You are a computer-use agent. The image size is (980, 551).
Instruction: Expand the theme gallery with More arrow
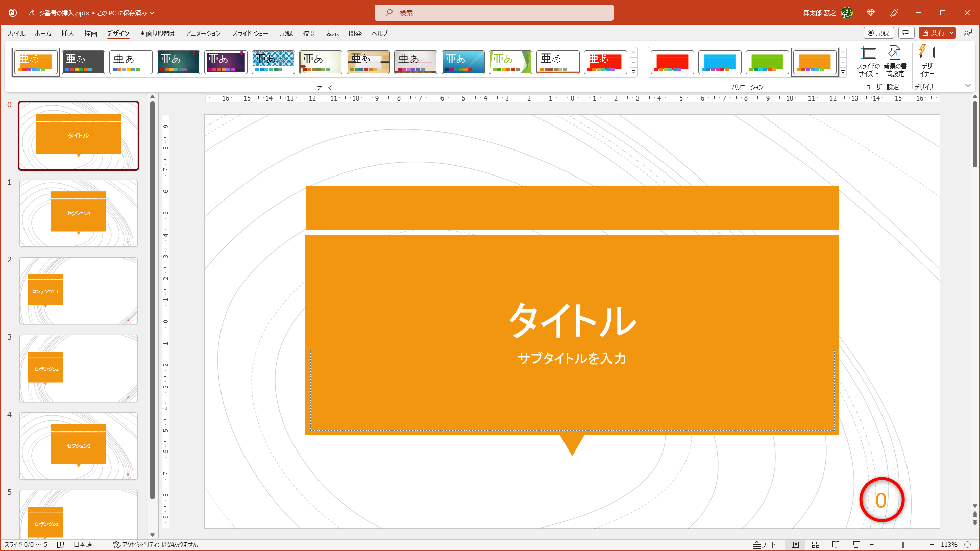click(633, 73)
